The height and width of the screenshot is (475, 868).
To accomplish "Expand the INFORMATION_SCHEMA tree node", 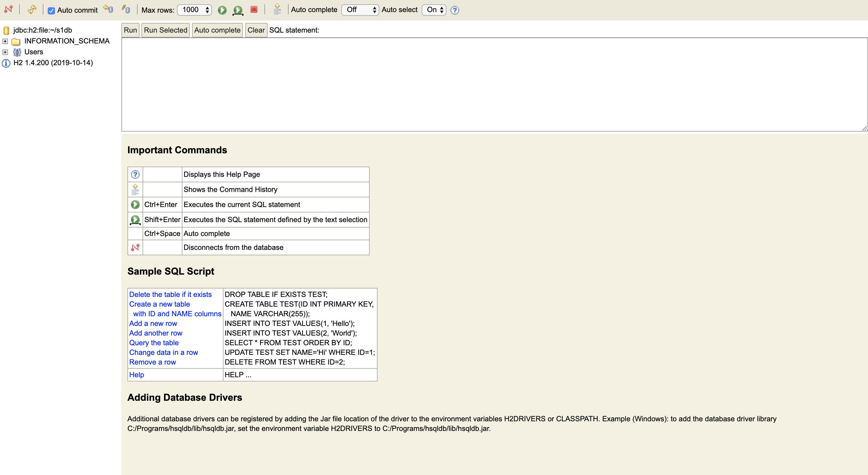I will click(x=5, y=41).
